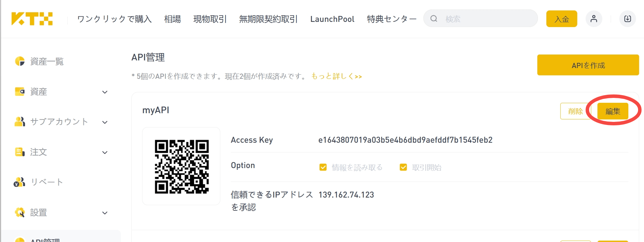Click the サブアカウント people icon
The height and width of the screenshot is (242, 644).
pyautogui.click(x=20, y=122)
